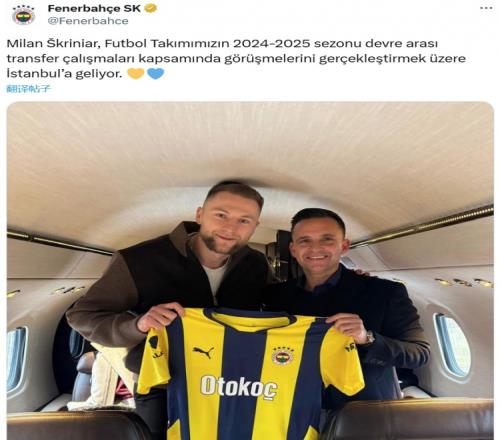Click the yellow heart emoji
Viewport: 500px width, 440px height.
[x=136, y=73]
